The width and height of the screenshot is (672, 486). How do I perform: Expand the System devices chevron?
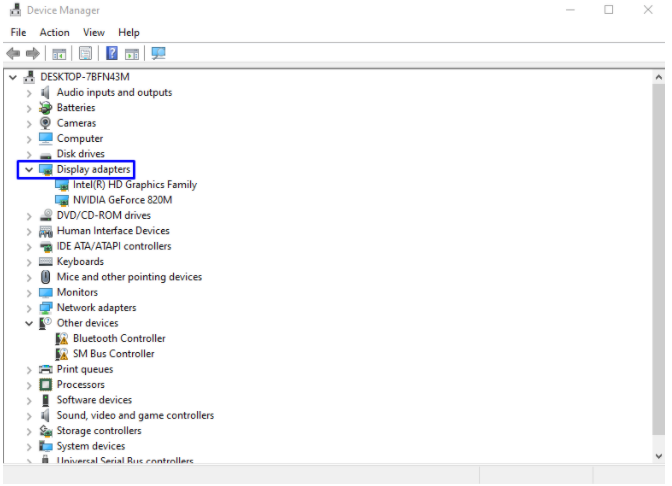(29, 447)
